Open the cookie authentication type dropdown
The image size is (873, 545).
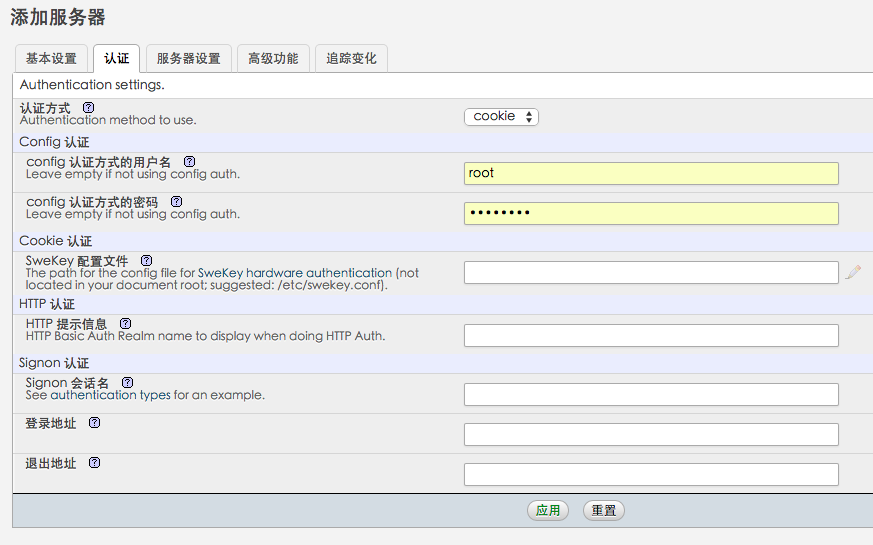(501, 117)
